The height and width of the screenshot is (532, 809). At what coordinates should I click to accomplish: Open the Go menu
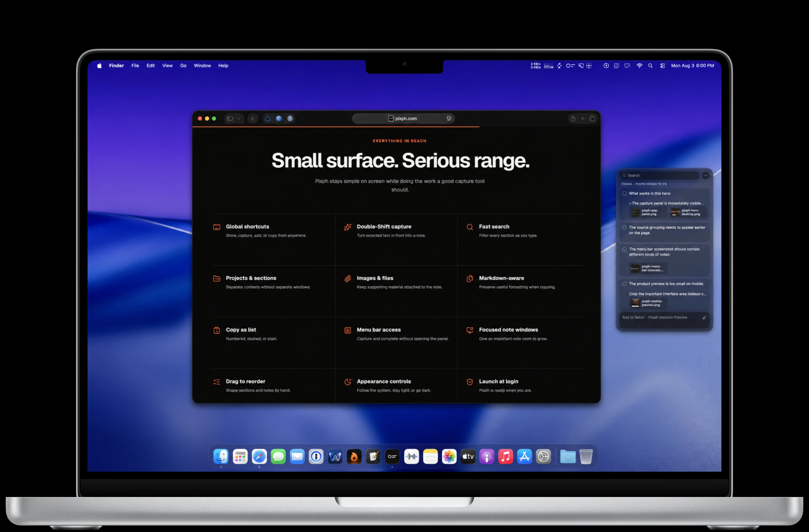(183, 65)
